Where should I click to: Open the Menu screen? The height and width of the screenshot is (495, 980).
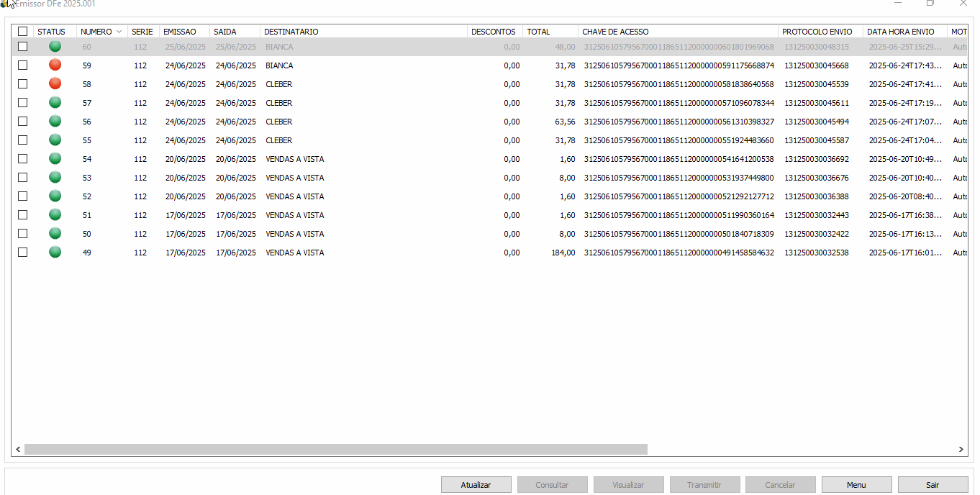click(x=856, y=484)
